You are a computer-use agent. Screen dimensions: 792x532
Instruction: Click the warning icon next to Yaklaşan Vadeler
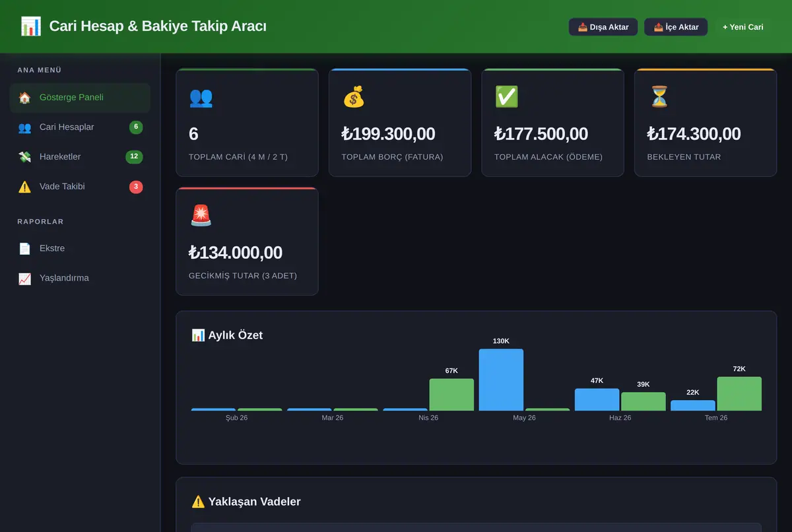pos(198,502)
